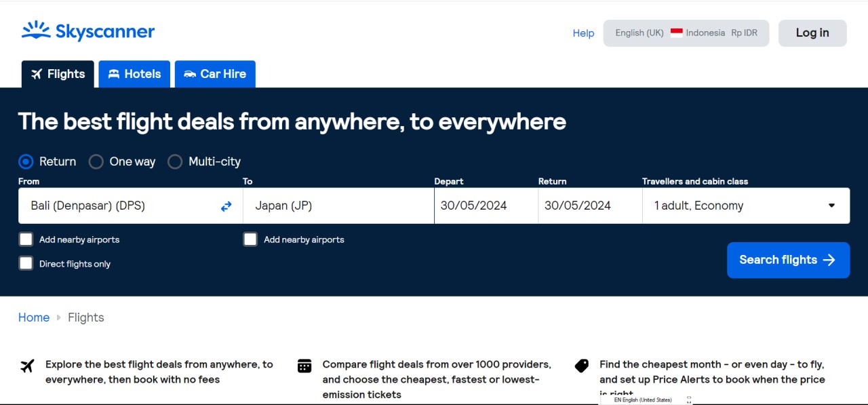
Task: Open language, country and currency selector
Action: (686, 33)
